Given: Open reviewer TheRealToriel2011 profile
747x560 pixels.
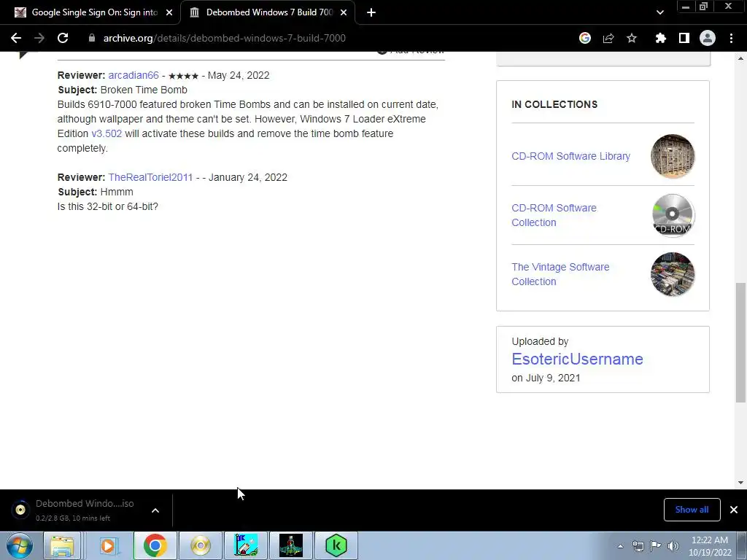Looking at the screenshot, I should click(x=150, y=177).
